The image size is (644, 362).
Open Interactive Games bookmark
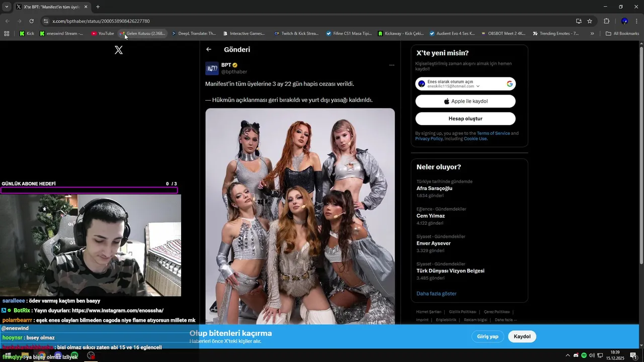244,34
